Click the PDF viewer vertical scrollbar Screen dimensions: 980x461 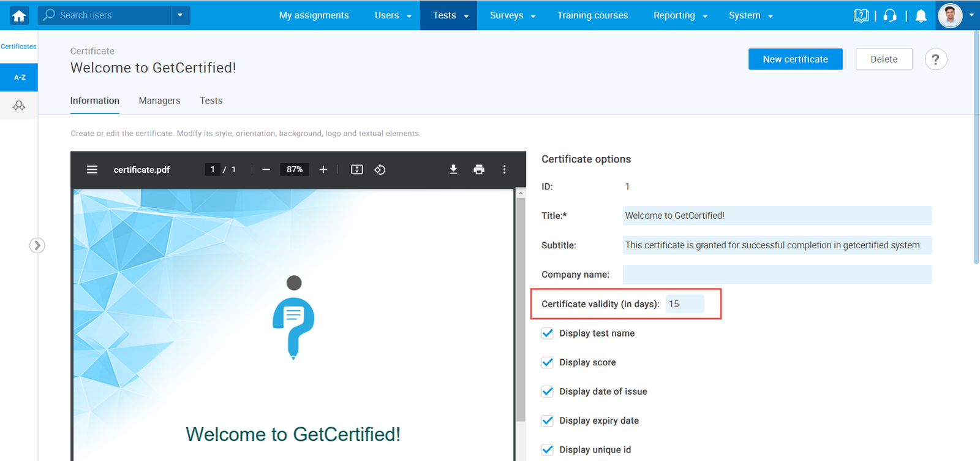521,307
